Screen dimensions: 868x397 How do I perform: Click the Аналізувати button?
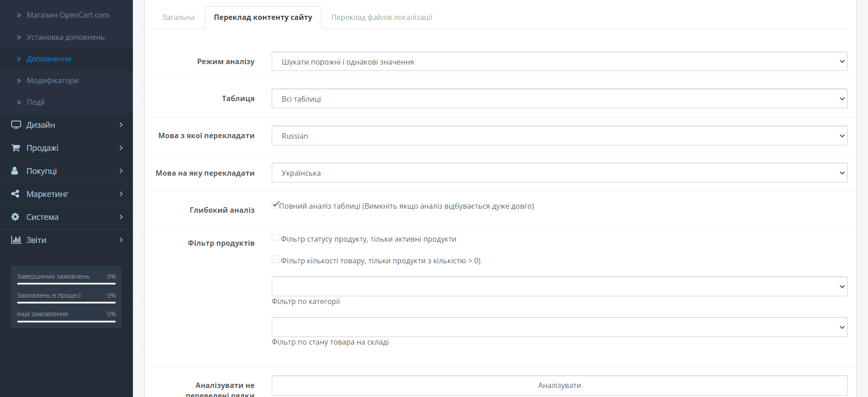(x=559, y=385)
